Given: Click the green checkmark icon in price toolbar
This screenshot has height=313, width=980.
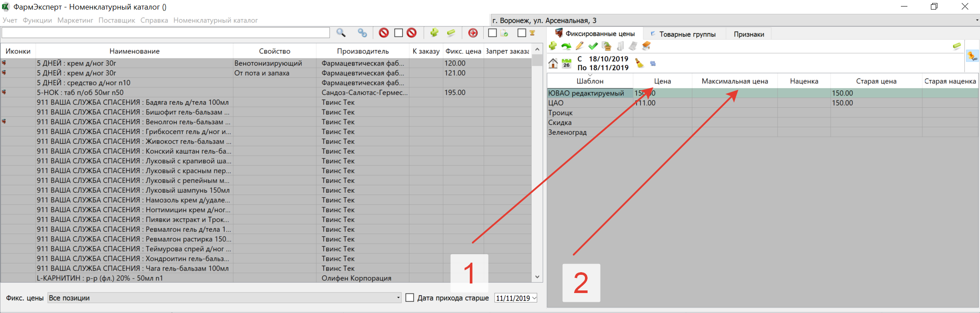Looking at the screenshot, I should pyautogui.click(x=593, y=46).
